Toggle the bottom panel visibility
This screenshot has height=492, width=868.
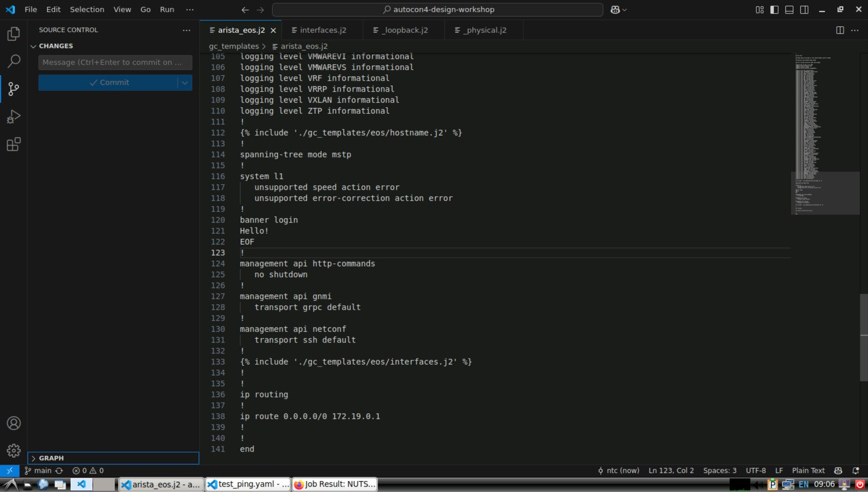(789, 10)
